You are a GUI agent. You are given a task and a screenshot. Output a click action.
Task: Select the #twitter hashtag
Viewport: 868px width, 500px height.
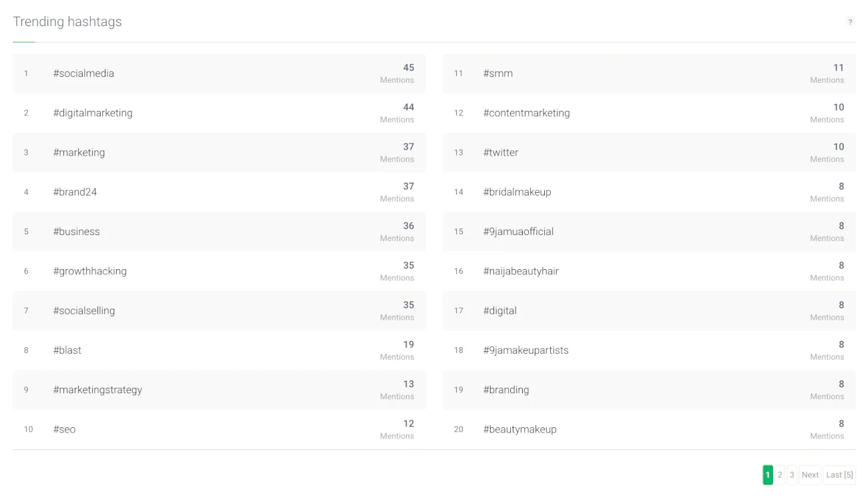[501, 152]
